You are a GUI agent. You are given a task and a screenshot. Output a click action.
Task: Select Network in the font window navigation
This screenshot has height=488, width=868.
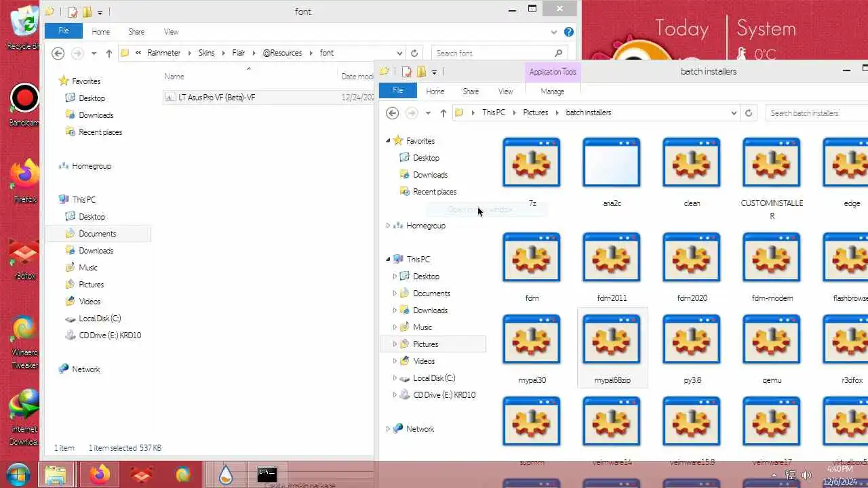80,369
